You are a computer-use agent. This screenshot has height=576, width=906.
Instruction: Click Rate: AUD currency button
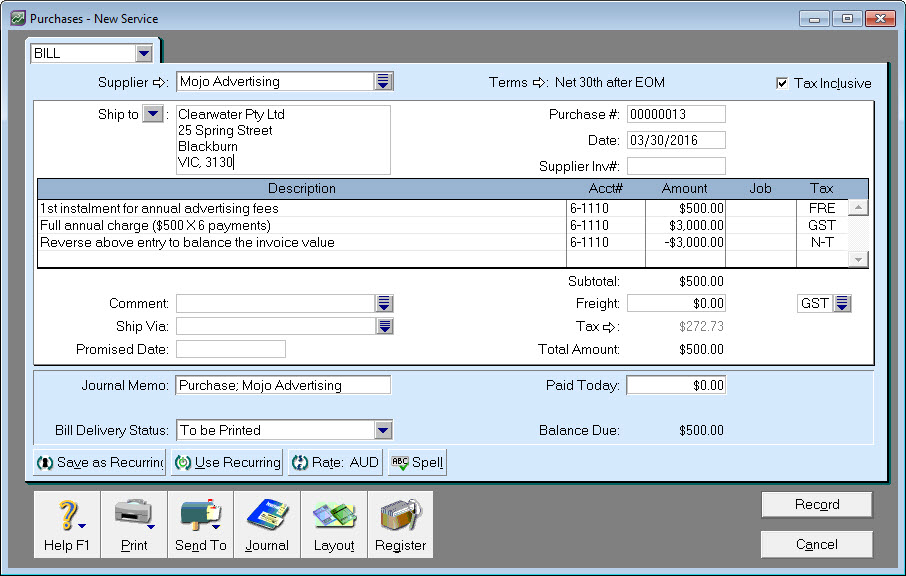[x=335, y=463]
